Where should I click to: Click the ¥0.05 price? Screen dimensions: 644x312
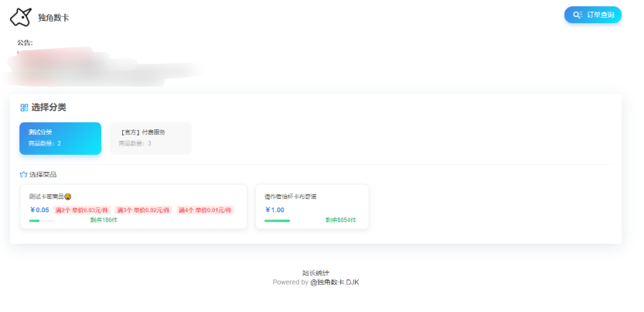pyautogui.click(x=39, y=210)
